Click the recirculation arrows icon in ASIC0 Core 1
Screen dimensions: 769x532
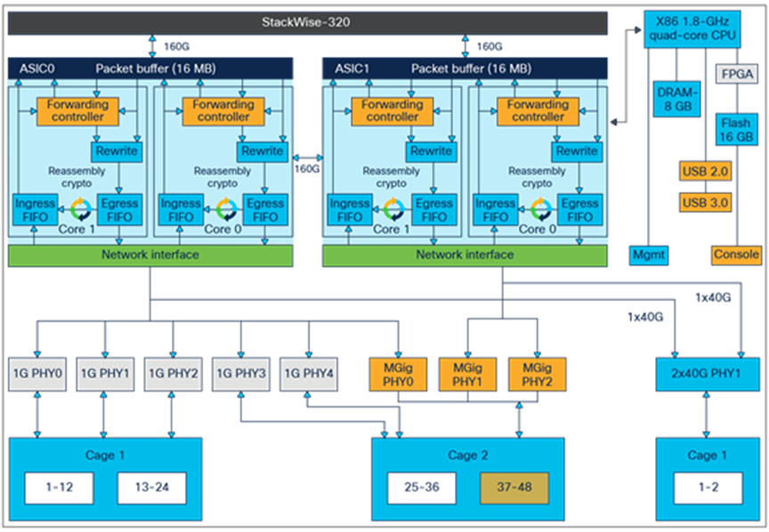[x=80, y=209]
